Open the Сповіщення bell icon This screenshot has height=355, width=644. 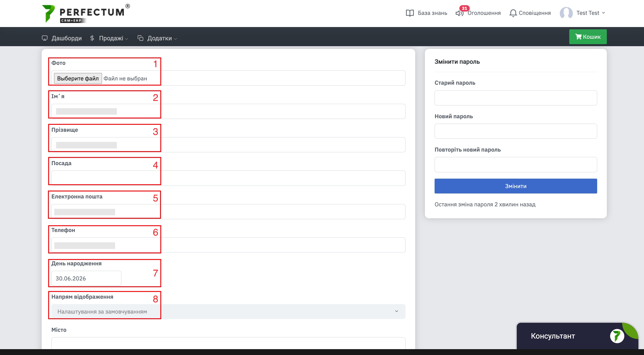[x=513, y=13]
